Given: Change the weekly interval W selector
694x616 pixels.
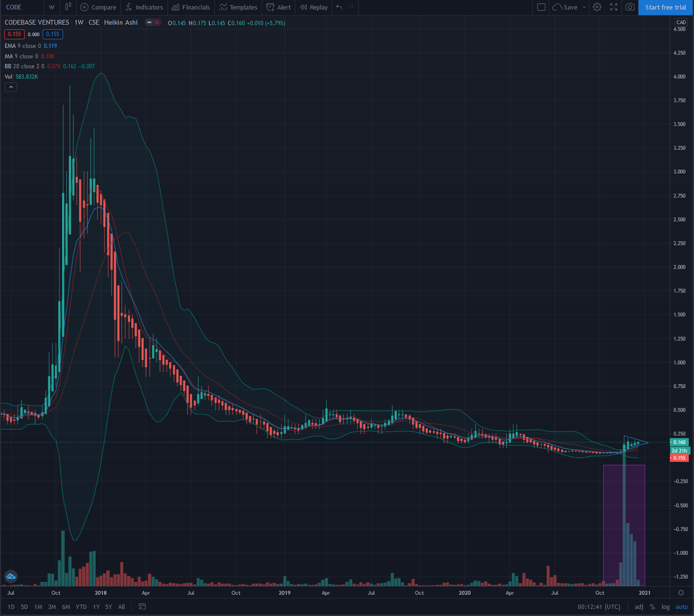Looking at the screenshot, I should point(52,7).
